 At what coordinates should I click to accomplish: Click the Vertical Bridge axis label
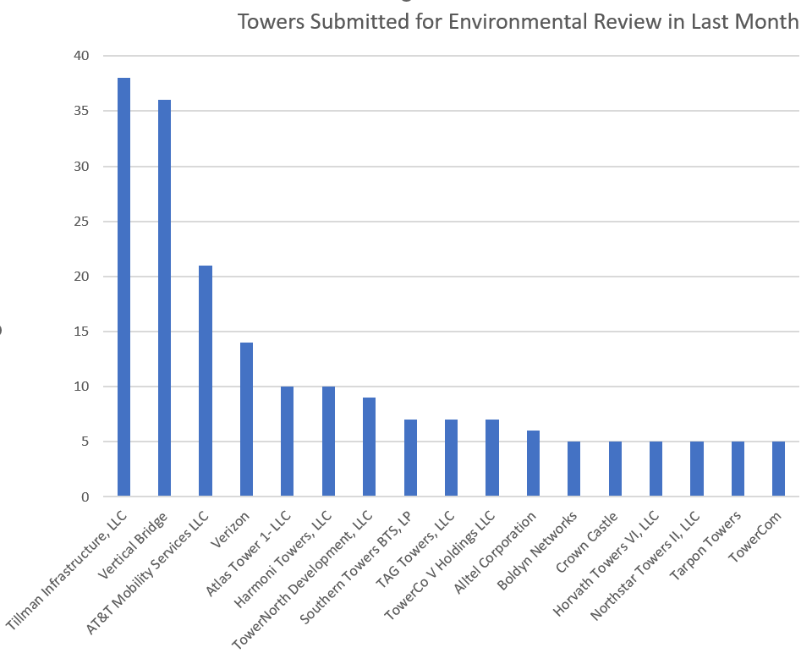tap(133, 546)
